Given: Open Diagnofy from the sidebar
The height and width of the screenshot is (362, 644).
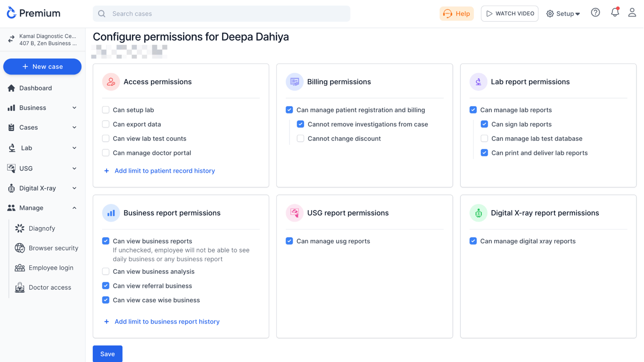Looking at the screenshot, I should (x=41, y=228).
